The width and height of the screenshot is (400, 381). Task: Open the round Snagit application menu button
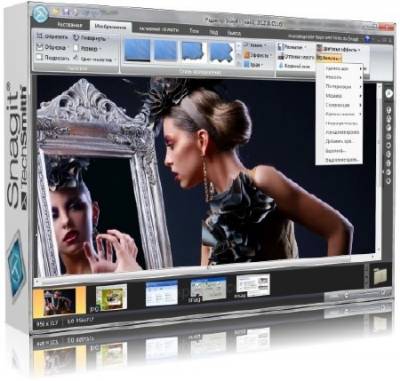41,14
